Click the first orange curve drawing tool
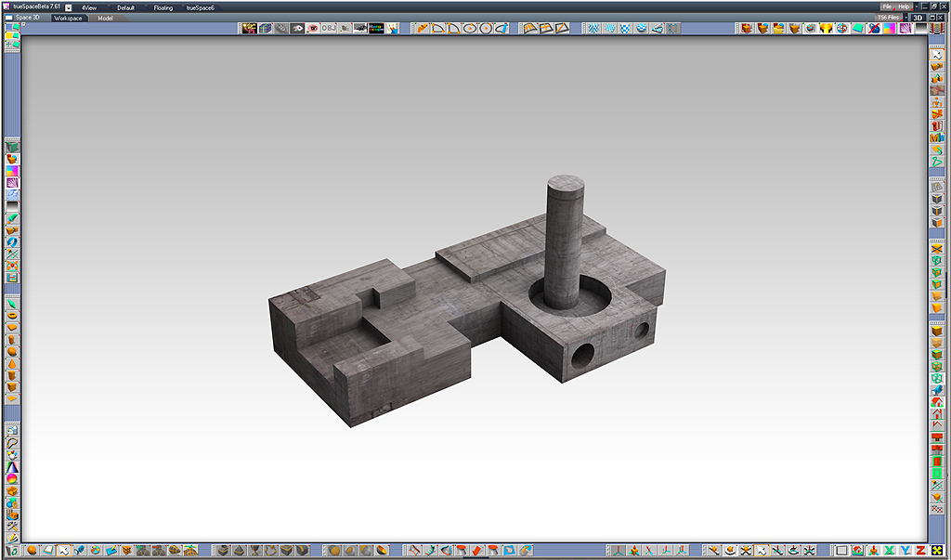 pyautogui.click(x=423, y=28)
